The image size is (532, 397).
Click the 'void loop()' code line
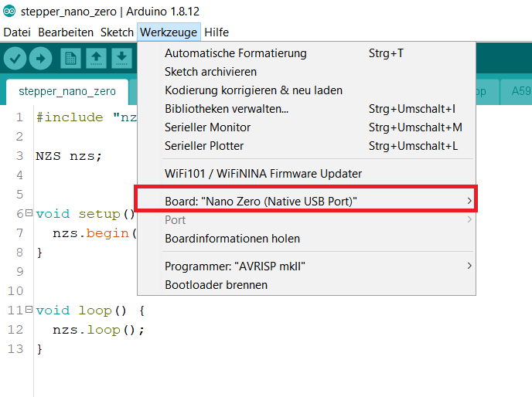pos(90,310)
